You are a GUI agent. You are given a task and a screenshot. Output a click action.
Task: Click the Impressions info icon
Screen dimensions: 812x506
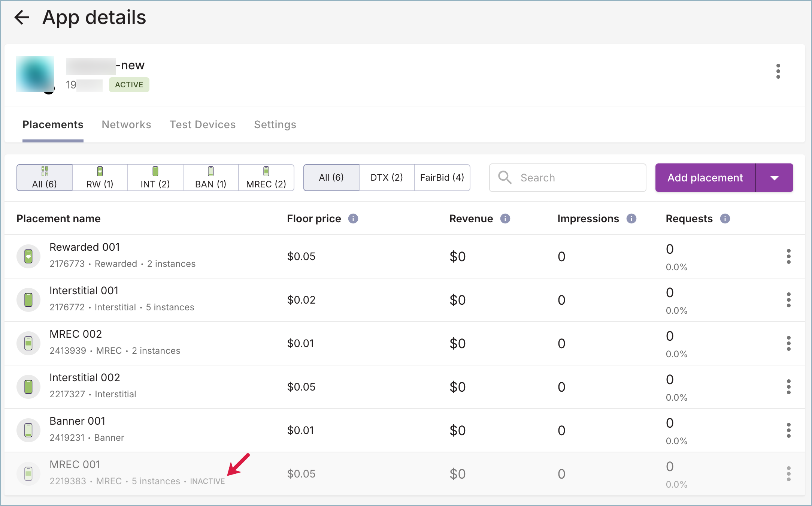pyautogui.click(x=631, y=219)
